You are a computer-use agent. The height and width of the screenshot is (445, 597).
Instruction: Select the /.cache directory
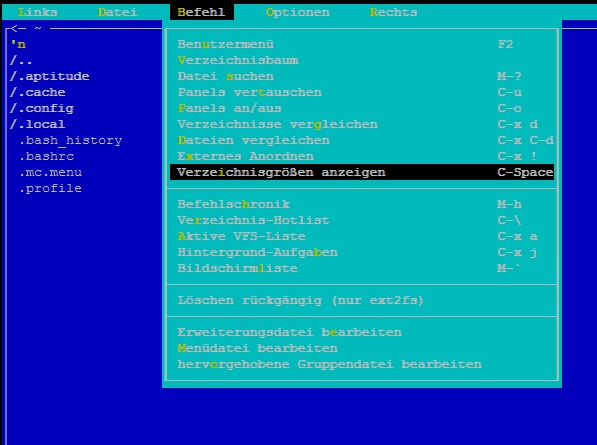(x=38, y=92)
